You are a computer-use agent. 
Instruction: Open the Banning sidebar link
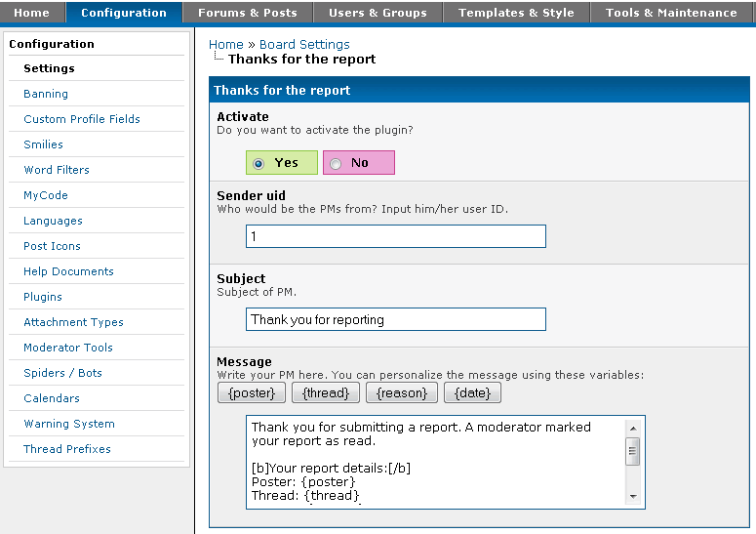[x=46, y=94]
